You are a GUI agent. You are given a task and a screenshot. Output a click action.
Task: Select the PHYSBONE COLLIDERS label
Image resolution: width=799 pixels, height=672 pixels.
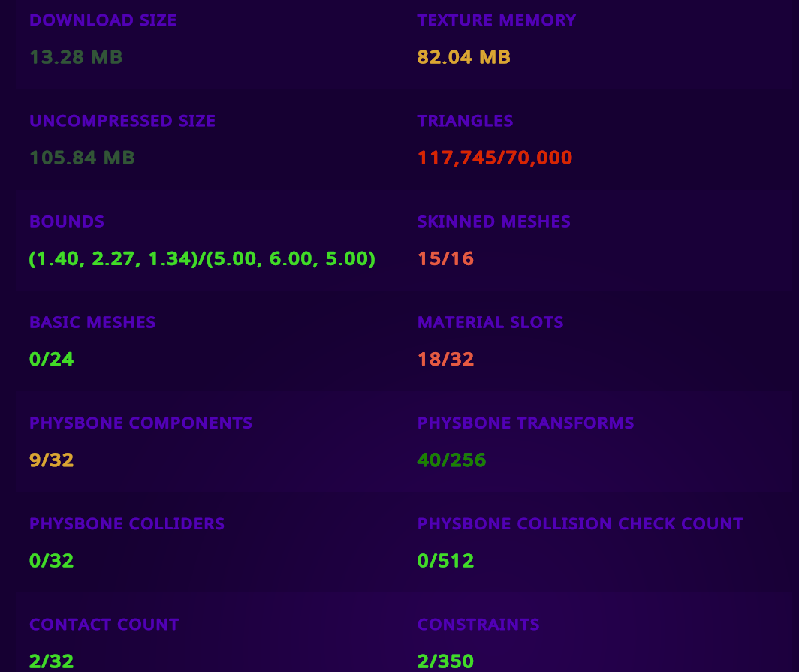pyautogui.click(x=127, y=524)
